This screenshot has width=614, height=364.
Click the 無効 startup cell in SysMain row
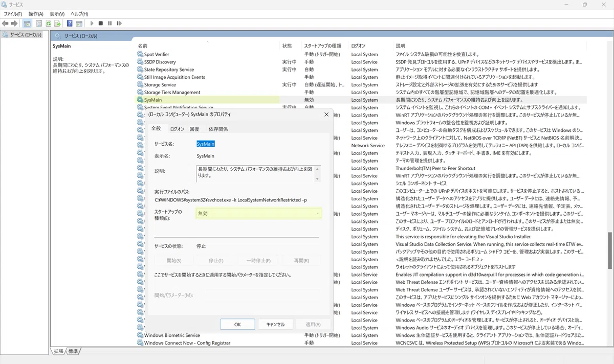click(309, 100)
